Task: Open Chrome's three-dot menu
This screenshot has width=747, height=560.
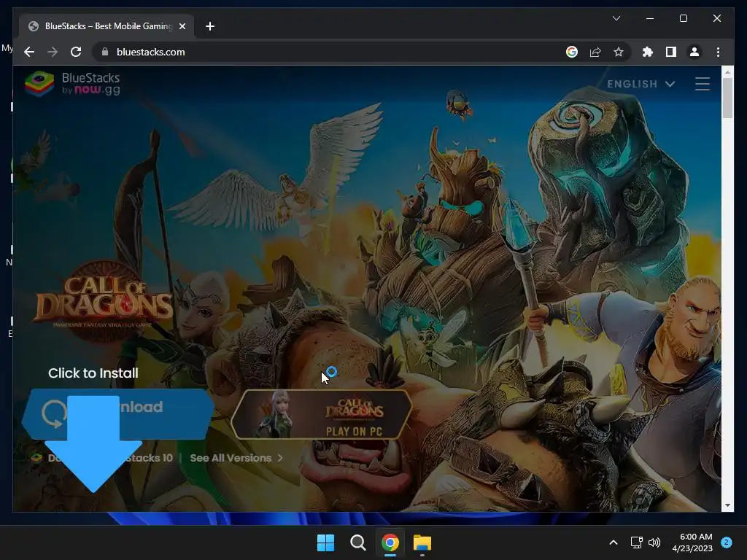Action: click(718, 52)
